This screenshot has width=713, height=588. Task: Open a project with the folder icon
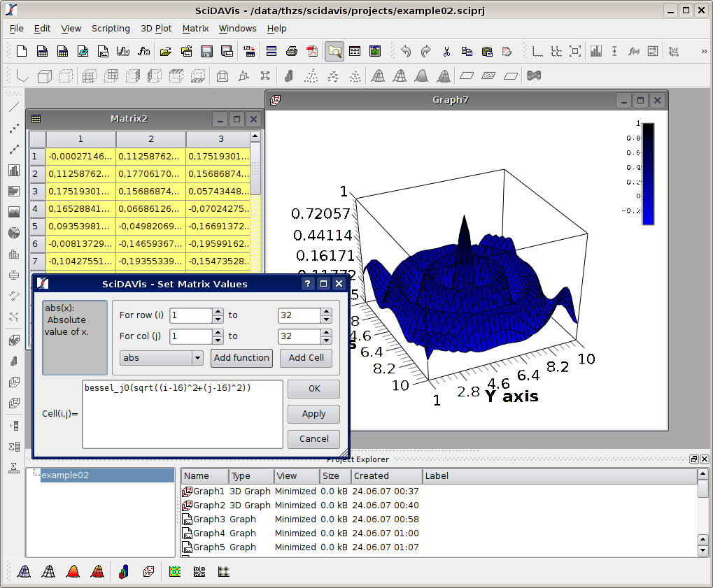166,51
